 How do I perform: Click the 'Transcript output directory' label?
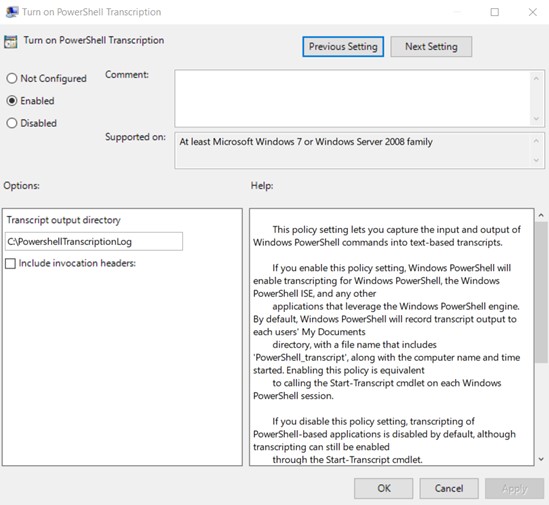pyautogui.click(x=63, y=220)
